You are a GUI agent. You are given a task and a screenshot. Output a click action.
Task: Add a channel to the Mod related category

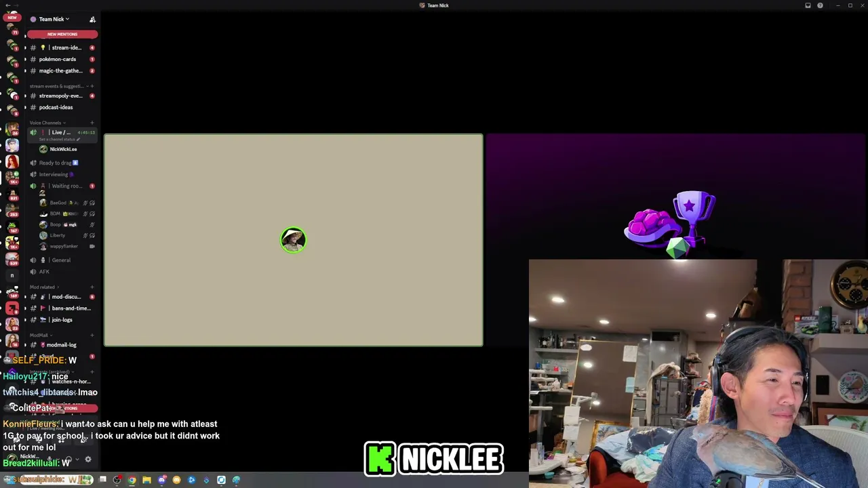92,287
